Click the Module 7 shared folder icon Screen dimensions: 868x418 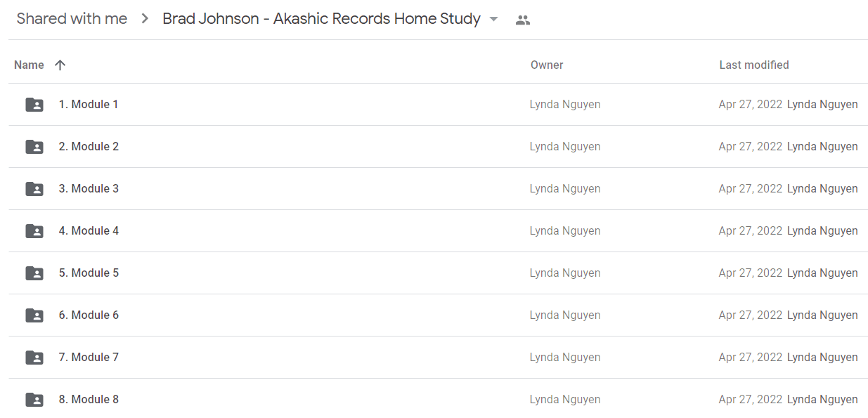(34, 358)
